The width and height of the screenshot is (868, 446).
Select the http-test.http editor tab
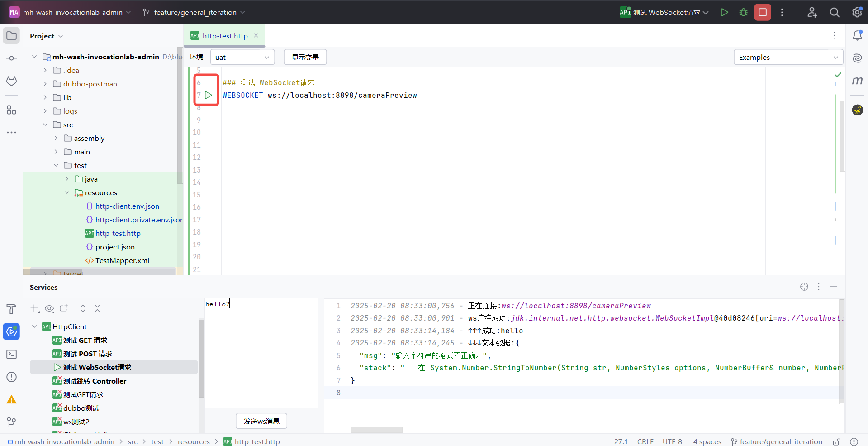(x=225, y=36)
